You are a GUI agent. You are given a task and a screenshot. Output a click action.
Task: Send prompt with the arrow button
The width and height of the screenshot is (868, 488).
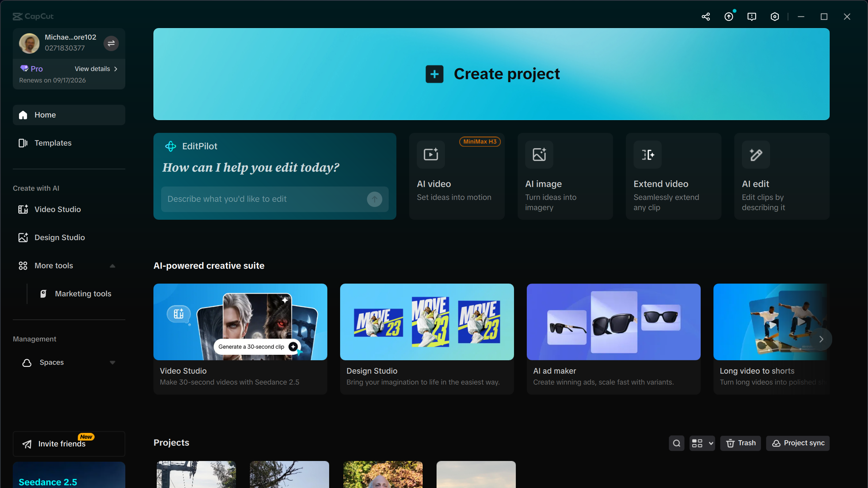click(374, 199)
